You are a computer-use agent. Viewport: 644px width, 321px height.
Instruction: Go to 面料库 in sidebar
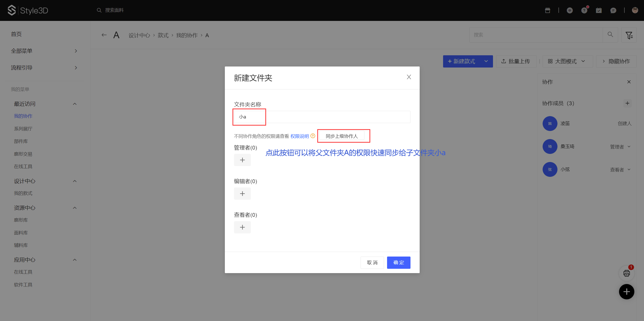21,233
